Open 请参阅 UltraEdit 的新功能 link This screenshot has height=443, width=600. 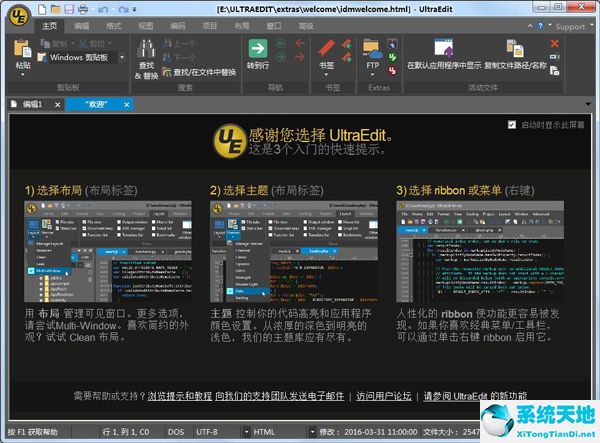click(x=475, y=396)
